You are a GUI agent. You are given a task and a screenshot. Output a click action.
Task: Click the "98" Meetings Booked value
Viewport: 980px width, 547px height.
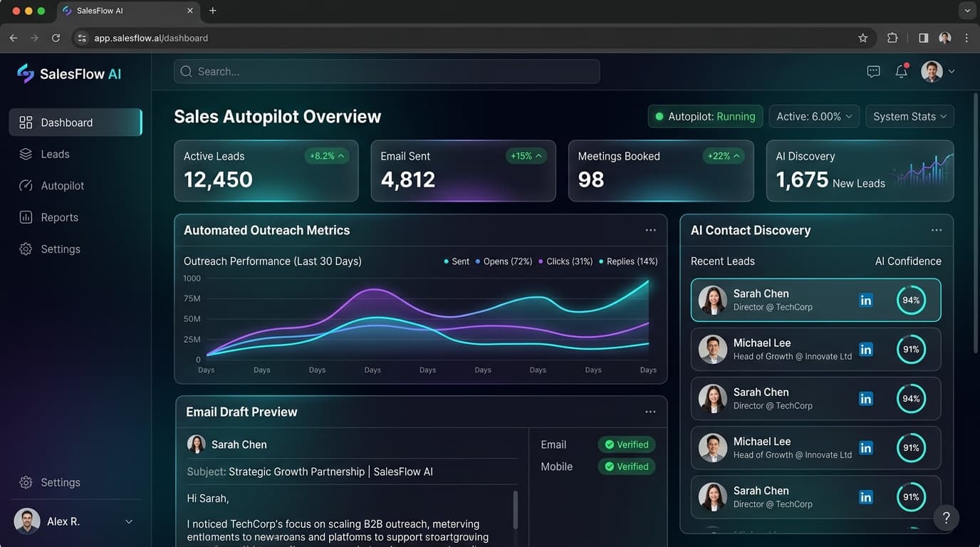[x=591, y=179]
